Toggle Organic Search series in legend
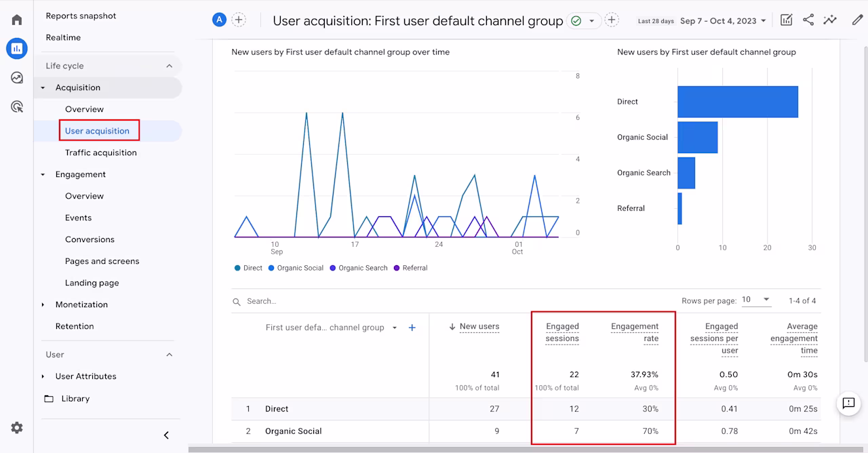This screenshot has height=453, width=868. point(359,268)
